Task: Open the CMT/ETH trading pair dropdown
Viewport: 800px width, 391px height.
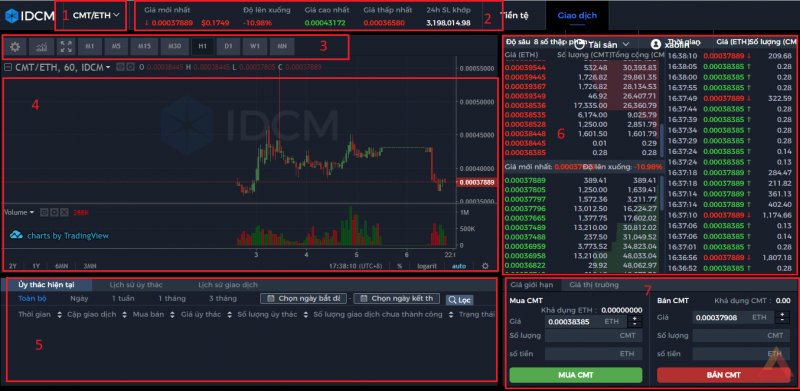Action: [x=96, y=15]
